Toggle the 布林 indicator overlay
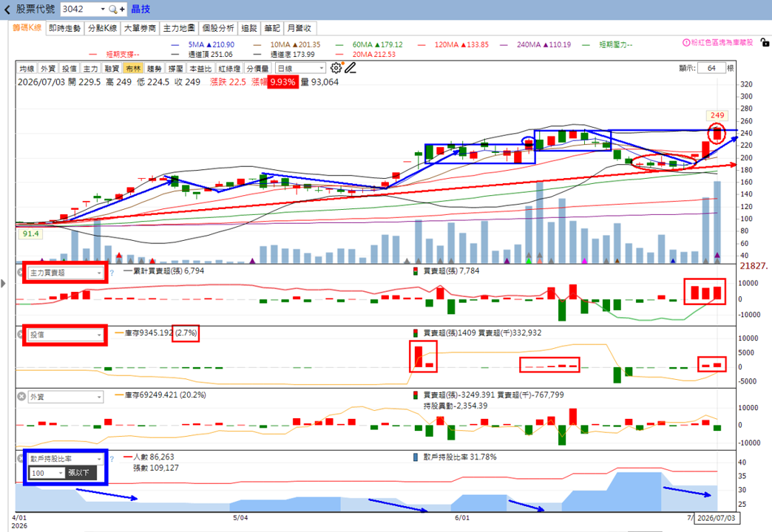Screen dimensions: 772x532 (x=133, y=69)
